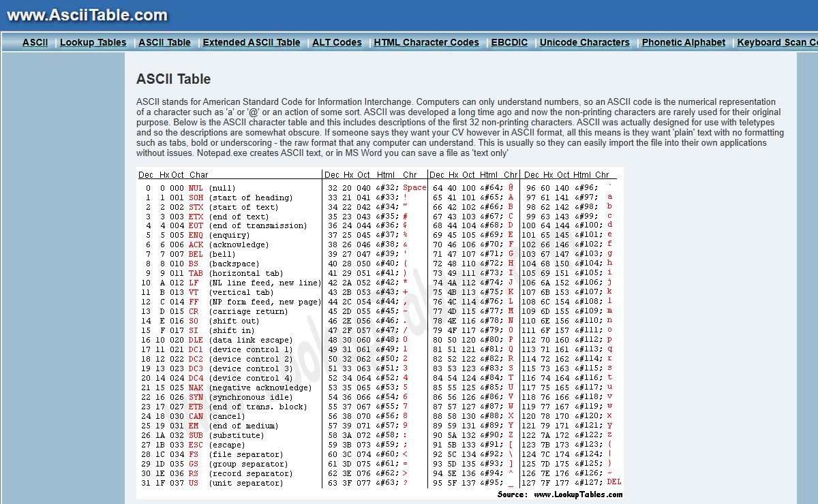818x504 pixels.
Task: Click the red 'DEL' character cell
Action: tap(614, 482)
